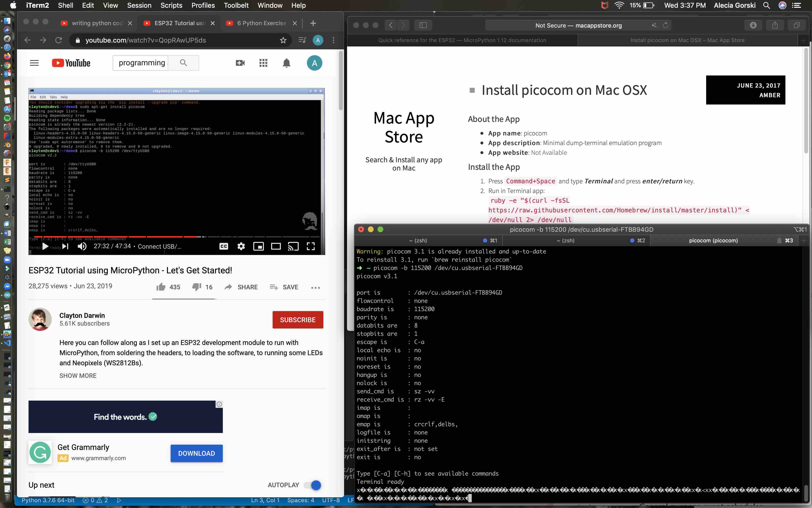Subscribe to Clayton Darwin channel

click(298, 320)
